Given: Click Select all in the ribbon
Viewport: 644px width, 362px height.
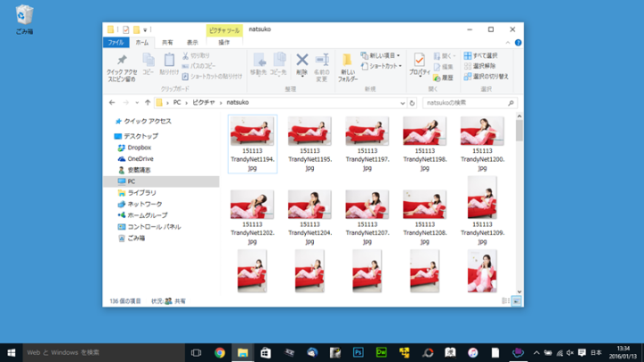Looking at the screenshot, I should pos(481,55).
